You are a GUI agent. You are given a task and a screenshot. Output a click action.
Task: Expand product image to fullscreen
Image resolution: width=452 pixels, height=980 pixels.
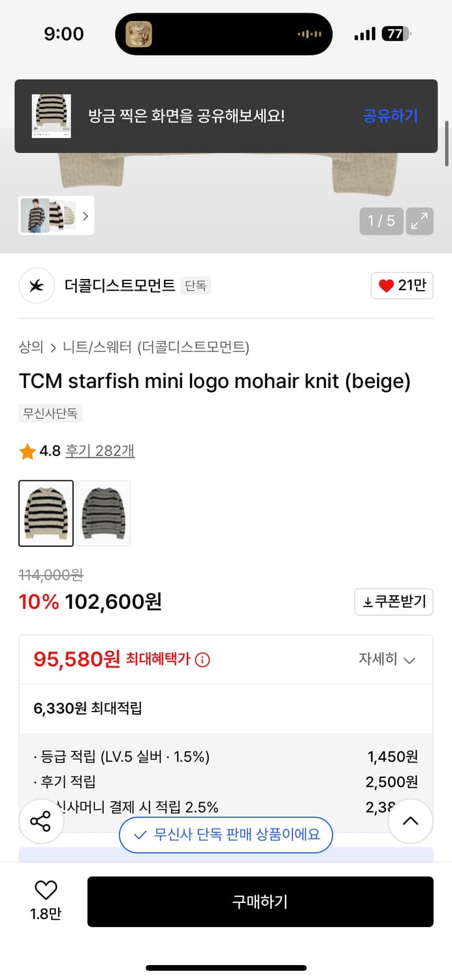coord(419,221)
